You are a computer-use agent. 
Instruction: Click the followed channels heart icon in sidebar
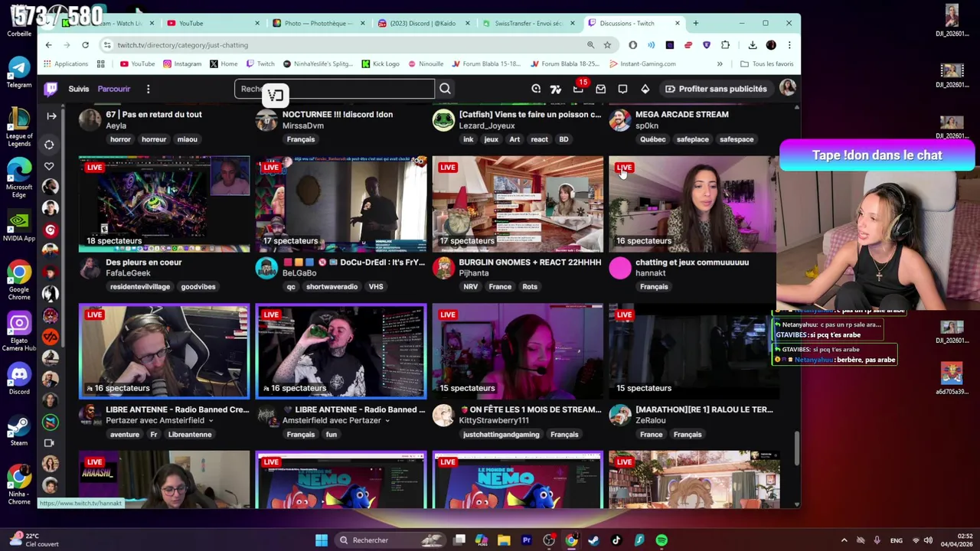coord(49,166)
